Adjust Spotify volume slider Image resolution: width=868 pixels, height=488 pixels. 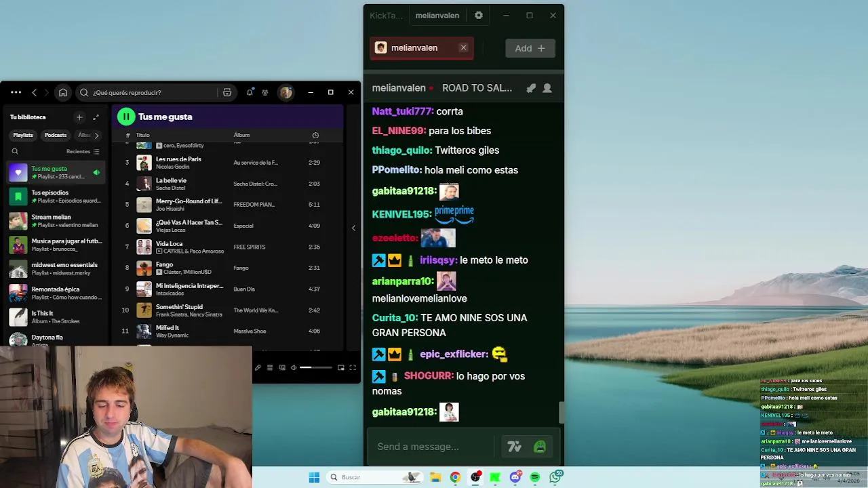[x=316, y=367]
